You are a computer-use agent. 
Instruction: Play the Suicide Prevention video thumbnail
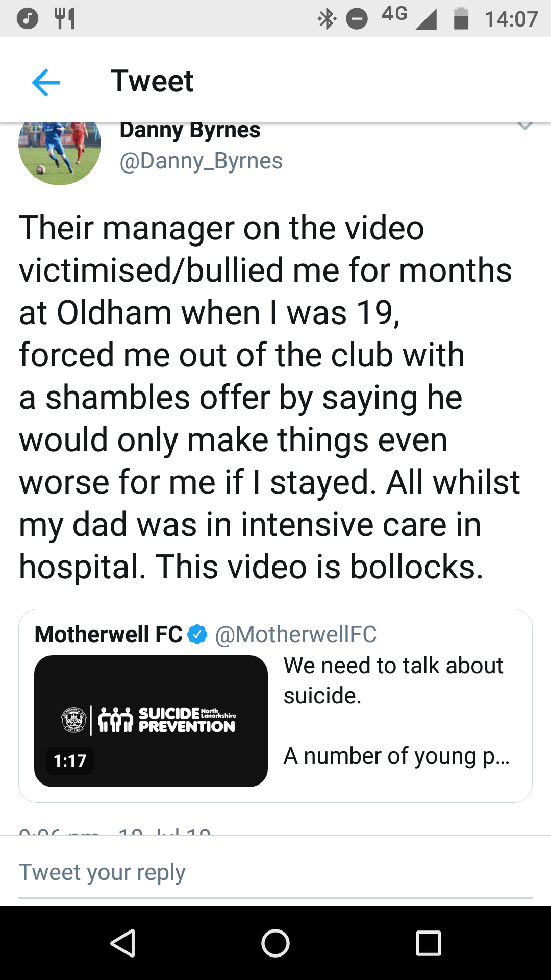click(151, 721)
